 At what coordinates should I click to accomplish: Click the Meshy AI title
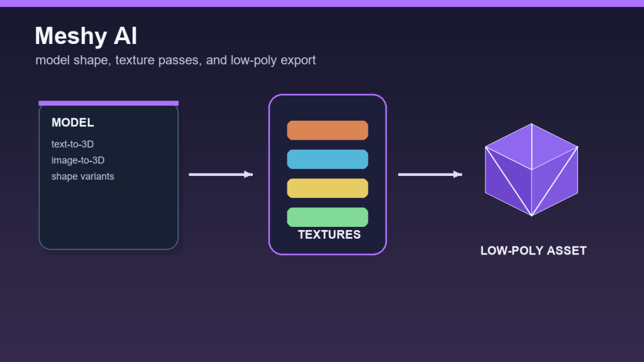86,36
